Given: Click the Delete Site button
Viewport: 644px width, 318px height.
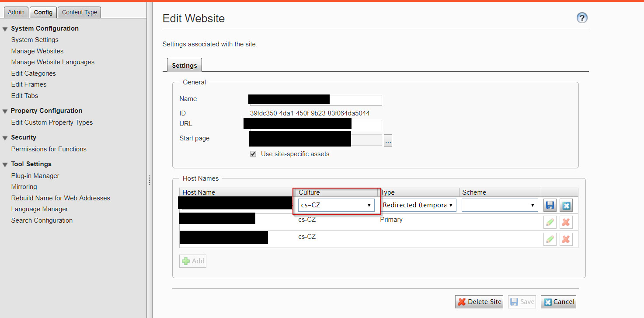Looking at the screenshot, I should tap(479, 302).
